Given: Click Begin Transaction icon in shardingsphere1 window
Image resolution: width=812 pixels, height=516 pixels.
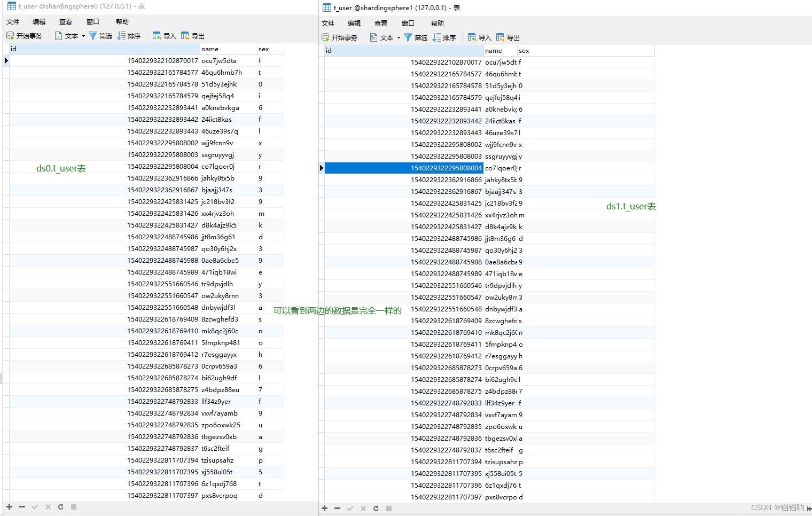Looking at the screenshot, I should click(325, 37).
